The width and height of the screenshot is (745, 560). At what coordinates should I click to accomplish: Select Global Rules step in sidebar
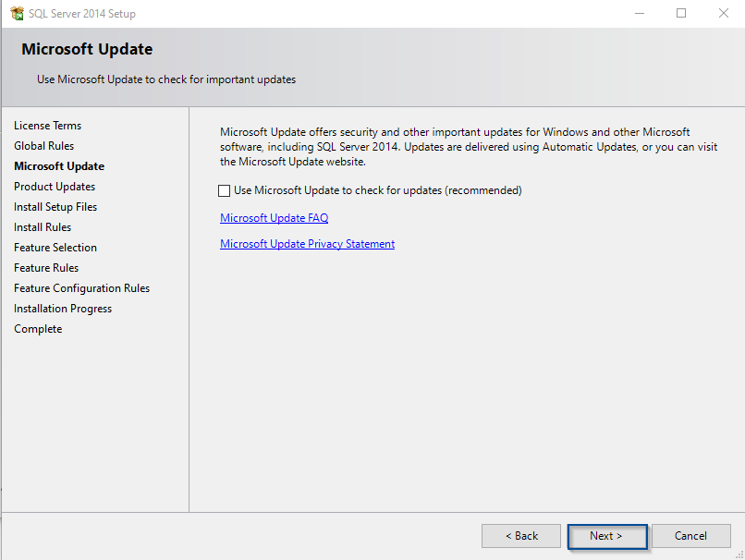(x=43, y=146)
